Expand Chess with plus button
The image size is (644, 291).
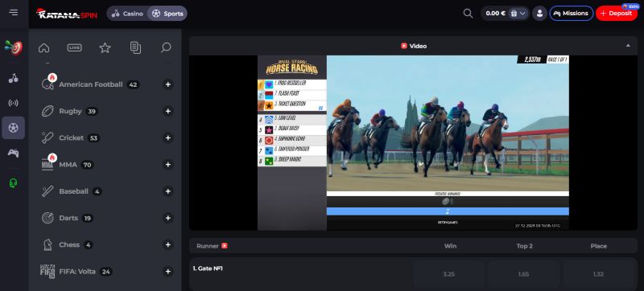[167, 244]
